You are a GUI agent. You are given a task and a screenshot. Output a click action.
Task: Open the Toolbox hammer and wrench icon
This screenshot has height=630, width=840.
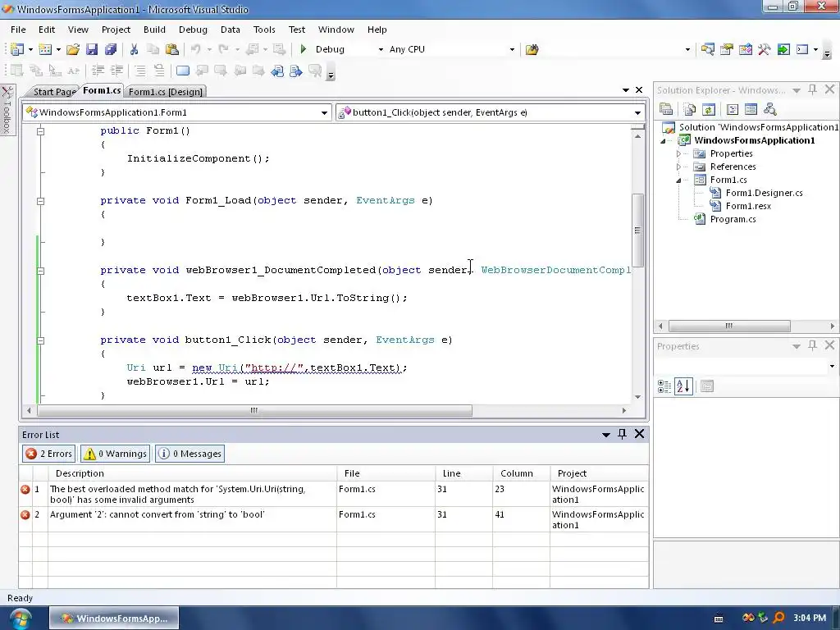click(x=765, y=49)
